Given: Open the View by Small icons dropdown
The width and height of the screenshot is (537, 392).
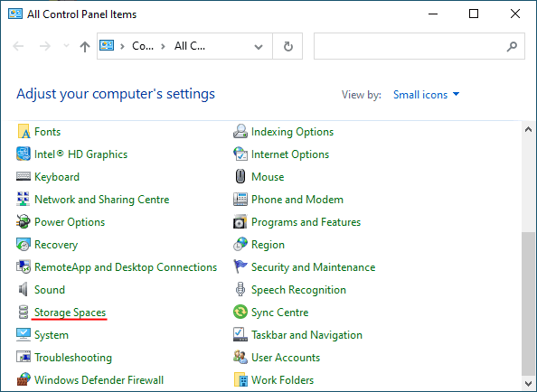Looking at the screenshot, I should (x=426, y=95).
